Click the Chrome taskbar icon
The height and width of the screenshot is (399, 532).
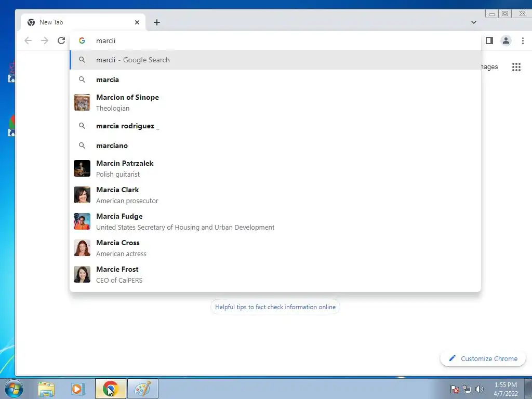(111, 389)
